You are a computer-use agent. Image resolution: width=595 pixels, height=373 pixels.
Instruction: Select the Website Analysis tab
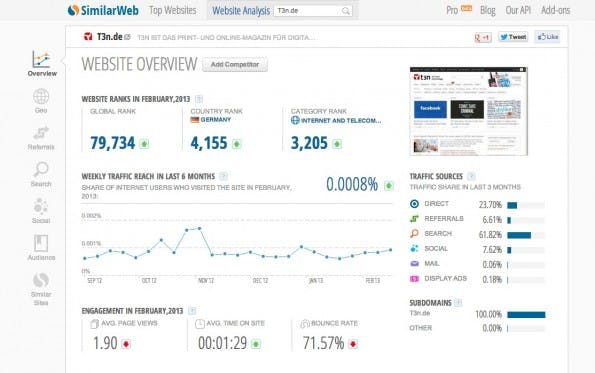click(241, 11)
